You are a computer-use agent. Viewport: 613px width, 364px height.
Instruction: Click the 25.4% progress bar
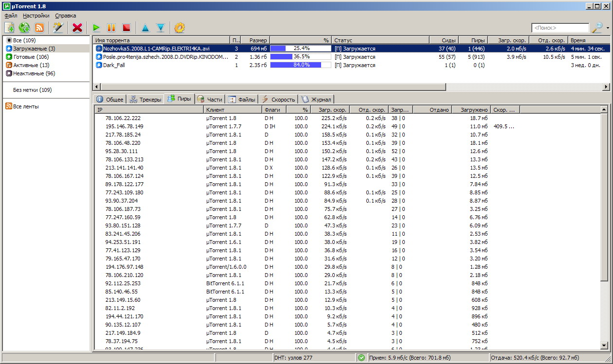[300, 49]
